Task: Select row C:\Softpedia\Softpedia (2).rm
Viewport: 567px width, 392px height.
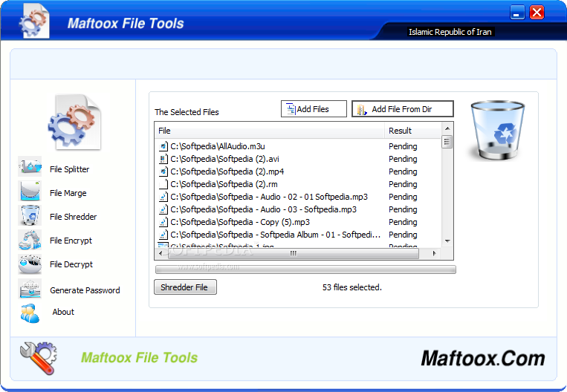Action: [x=298, y=184]
